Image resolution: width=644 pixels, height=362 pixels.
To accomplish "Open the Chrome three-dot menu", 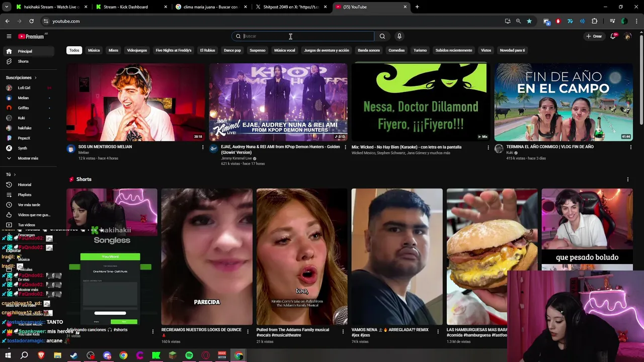I will (x=636, y=21).
